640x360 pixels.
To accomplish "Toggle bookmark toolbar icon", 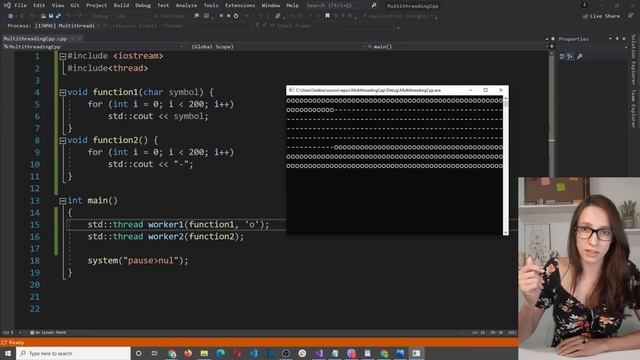I will click(x=327, y=16).
